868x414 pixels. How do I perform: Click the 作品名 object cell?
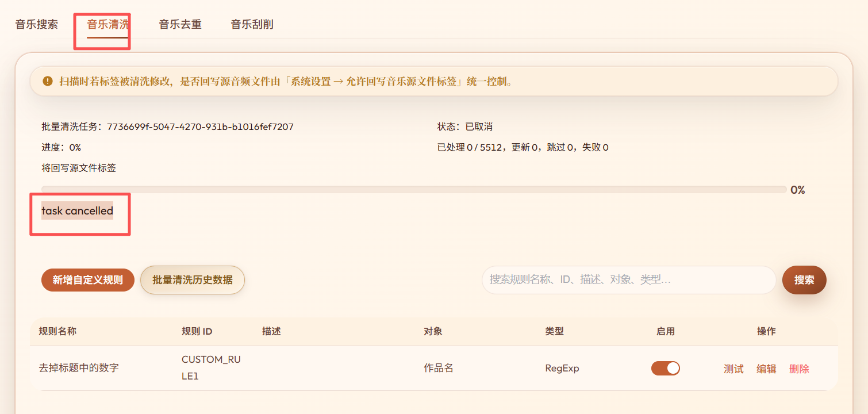(439, 368)
